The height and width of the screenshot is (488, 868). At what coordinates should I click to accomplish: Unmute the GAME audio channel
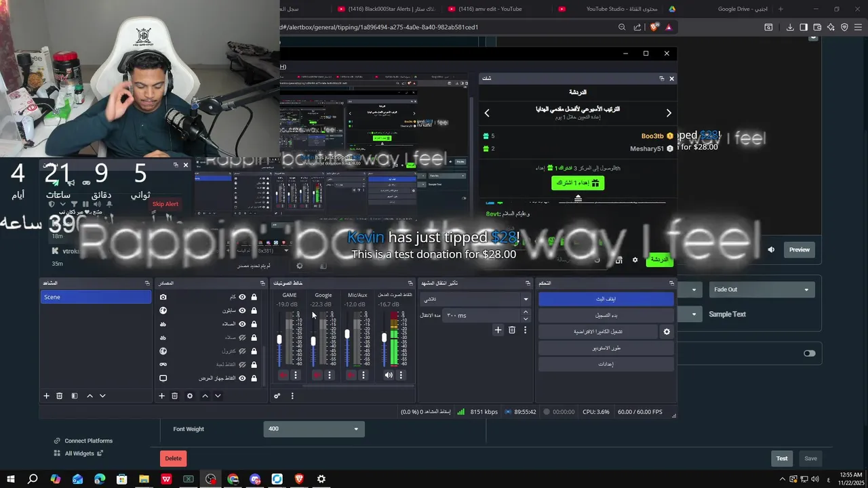point(283,375)
